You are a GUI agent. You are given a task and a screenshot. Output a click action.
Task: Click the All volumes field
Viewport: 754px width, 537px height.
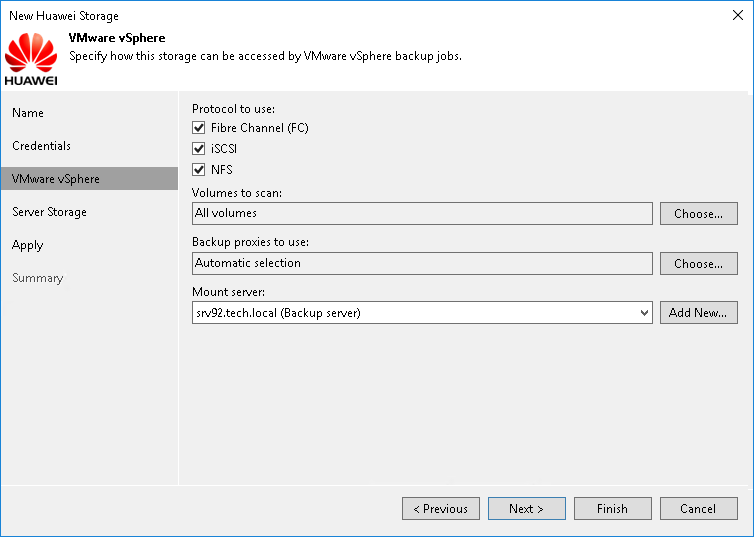(x=422, y=213)
